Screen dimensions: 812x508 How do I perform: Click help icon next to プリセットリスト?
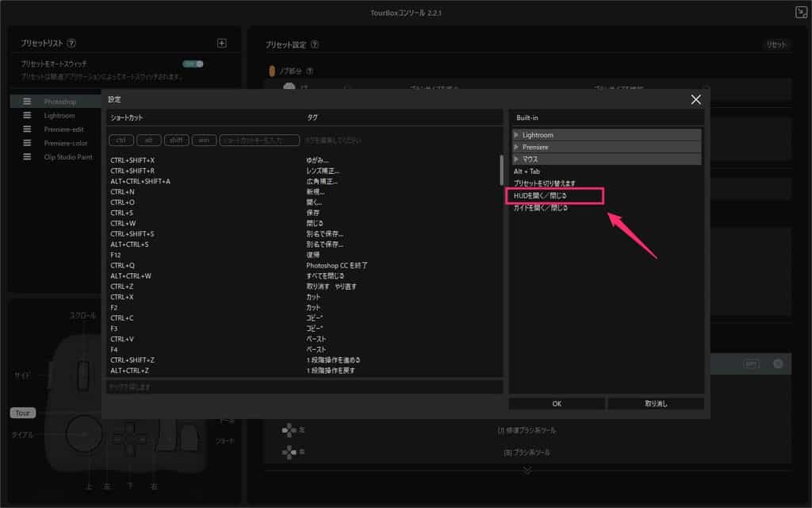coord(72,44)
